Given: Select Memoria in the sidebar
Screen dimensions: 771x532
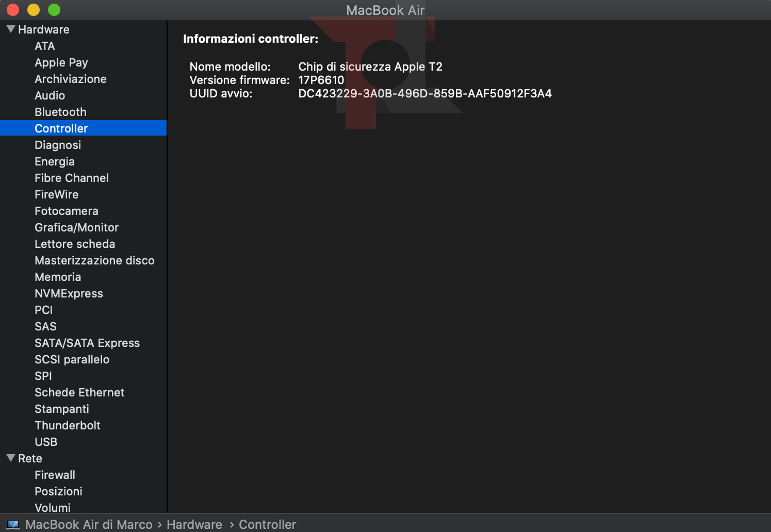Looking at the screenshot, I should click(58, 277).
